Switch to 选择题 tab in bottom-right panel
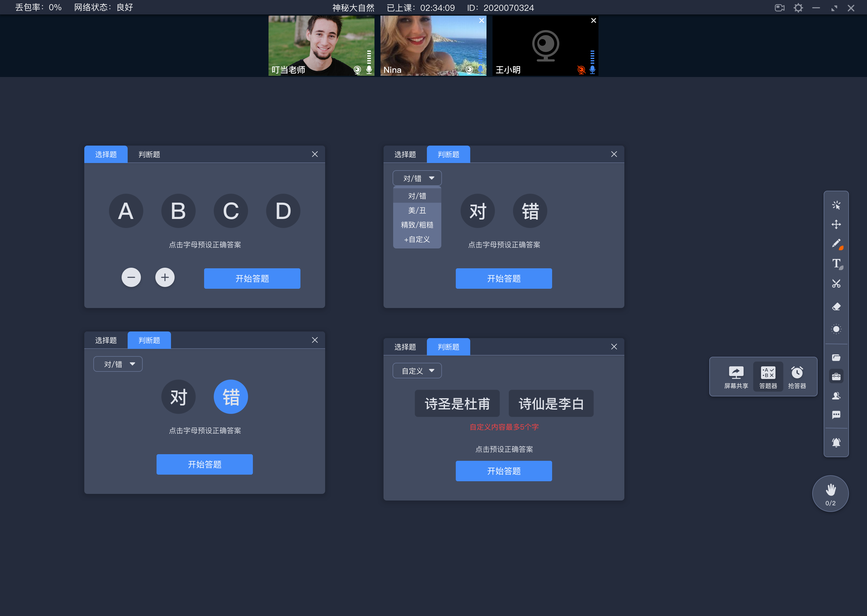 [406, 345]
